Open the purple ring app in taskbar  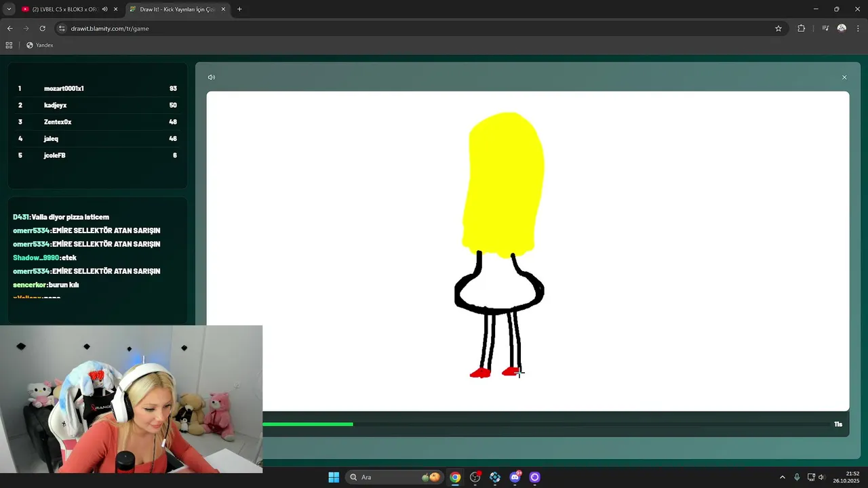tap(534, 477)
